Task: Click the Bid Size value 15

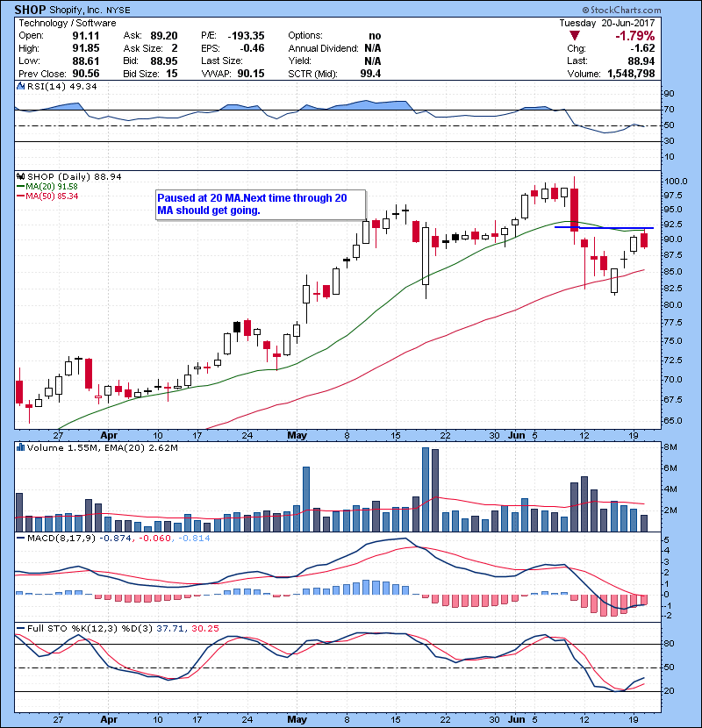Action: click(172, 74)
